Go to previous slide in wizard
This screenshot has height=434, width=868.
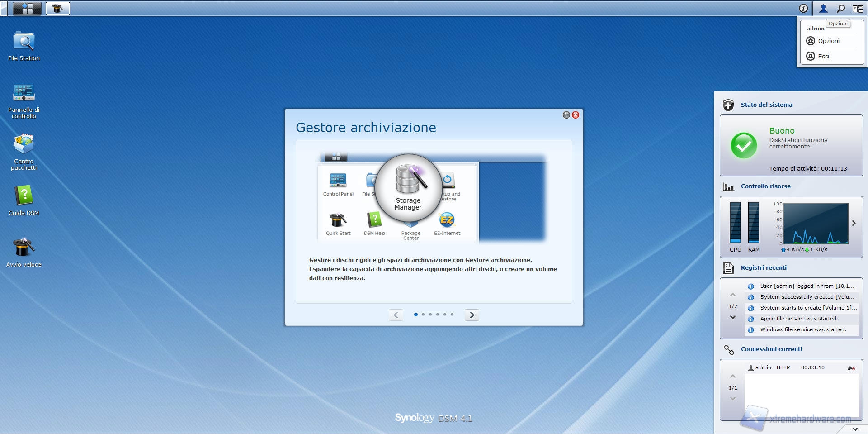point(396,315)
